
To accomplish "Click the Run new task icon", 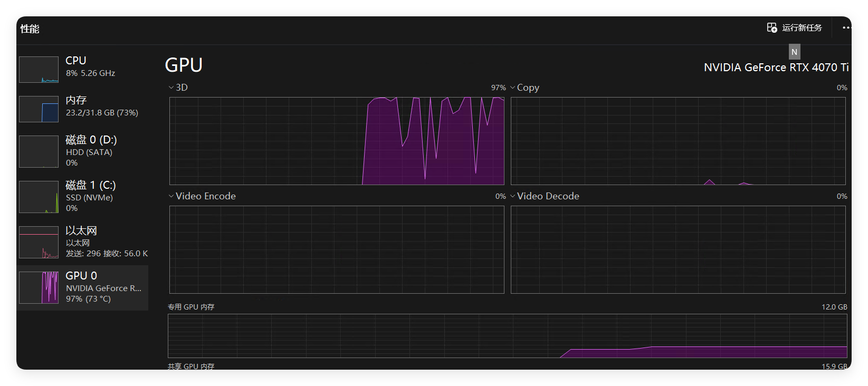I will coord(771,28).
